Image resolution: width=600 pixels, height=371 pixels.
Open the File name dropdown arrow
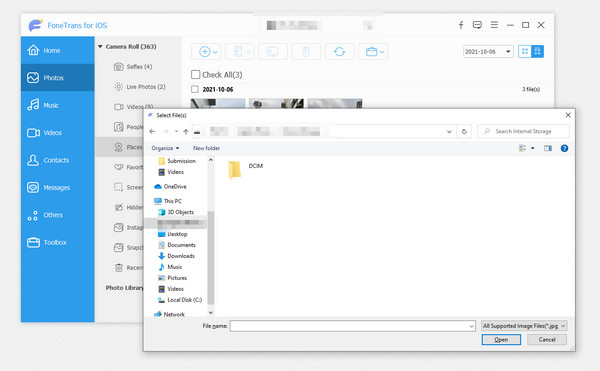pos(471,326)
